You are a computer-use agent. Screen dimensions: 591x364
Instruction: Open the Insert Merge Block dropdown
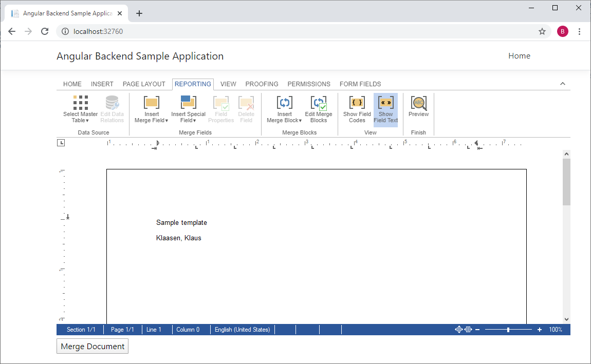[x=284, y=109]
